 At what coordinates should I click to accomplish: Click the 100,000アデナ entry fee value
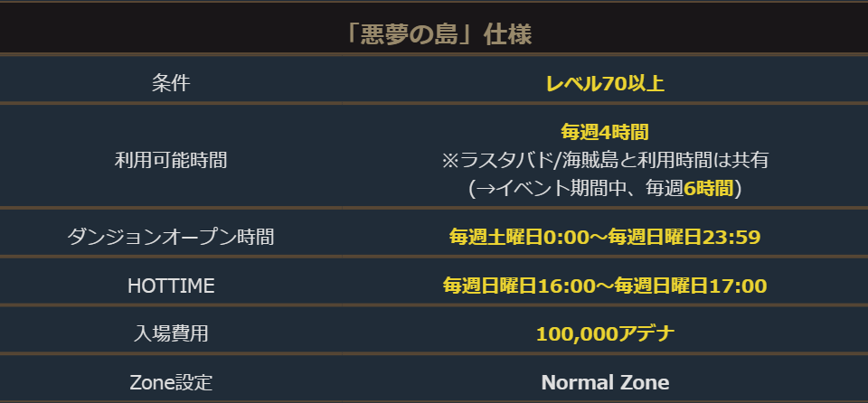point(605,333)
